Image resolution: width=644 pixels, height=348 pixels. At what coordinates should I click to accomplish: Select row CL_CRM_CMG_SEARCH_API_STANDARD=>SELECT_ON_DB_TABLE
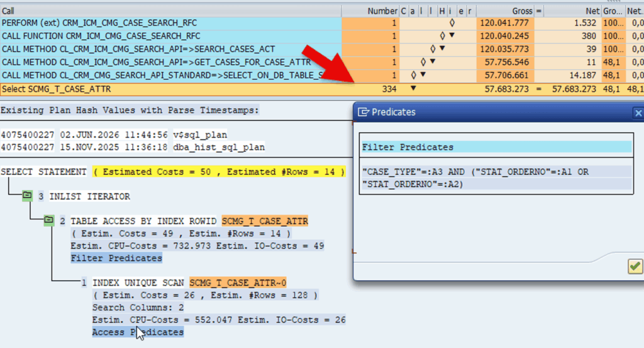point(170,76)
